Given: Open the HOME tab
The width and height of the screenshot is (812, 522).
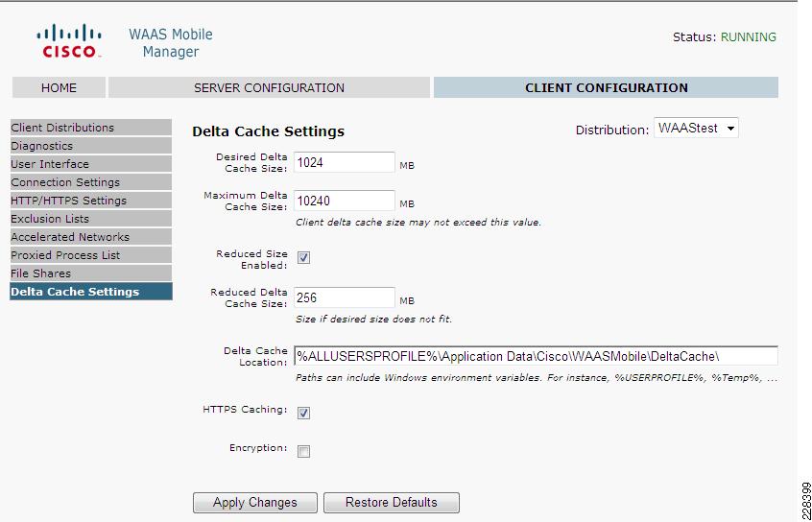Looking at the screenshot, I should (x=59, y=87).
